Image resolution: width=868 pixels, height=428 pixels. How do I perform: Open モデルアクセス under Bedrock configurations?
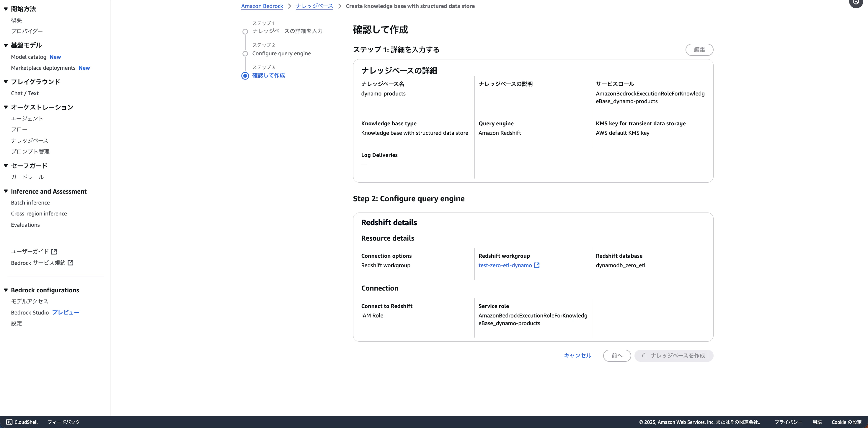click(29, 301)
